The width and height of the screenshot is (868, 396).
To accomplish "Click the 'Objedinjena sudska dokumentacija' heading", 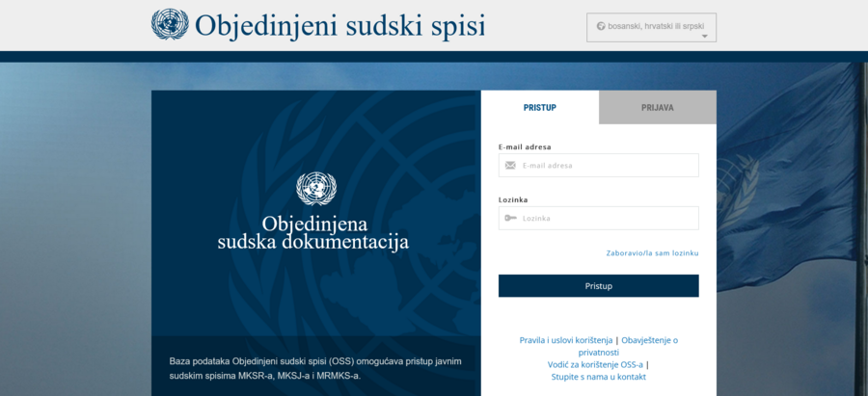I will tap(313, 233).
